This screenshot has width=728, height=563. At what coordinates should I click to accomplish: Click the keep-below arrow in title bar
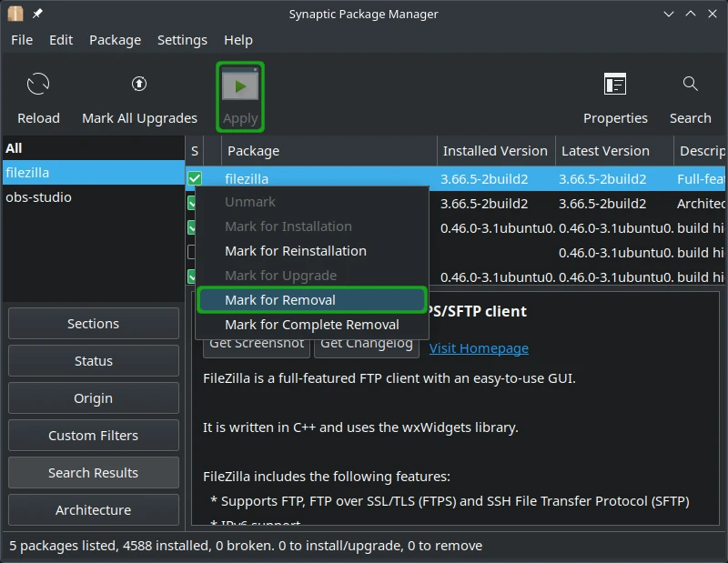(x=669, y=14)
